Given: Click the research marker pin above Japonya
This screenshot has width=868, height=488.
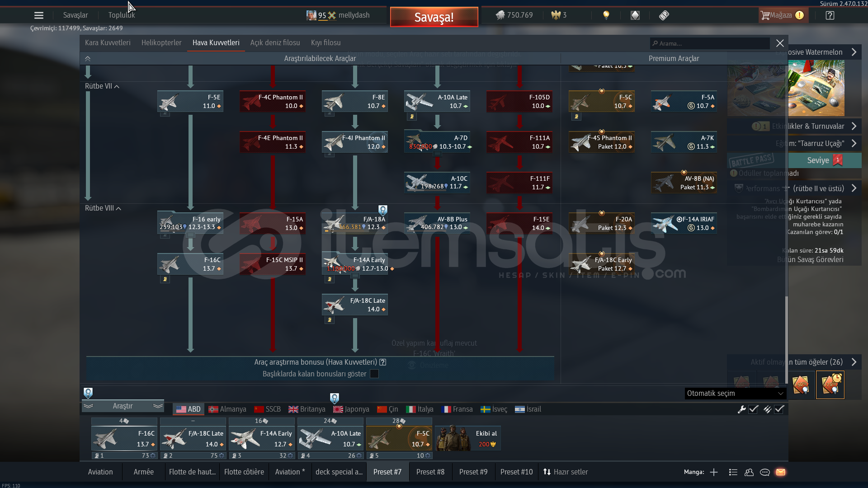Looking at the screenshot, I should [335, 398].
